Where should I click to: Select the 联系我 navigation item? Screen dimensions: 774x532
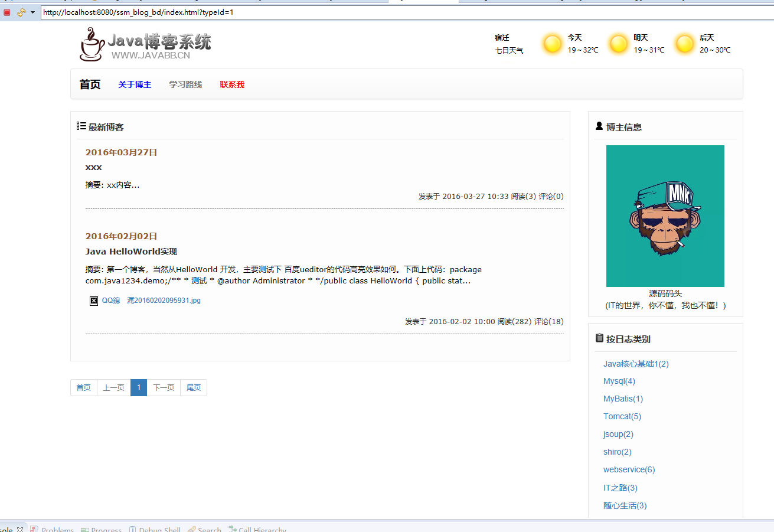coord(232,84)
